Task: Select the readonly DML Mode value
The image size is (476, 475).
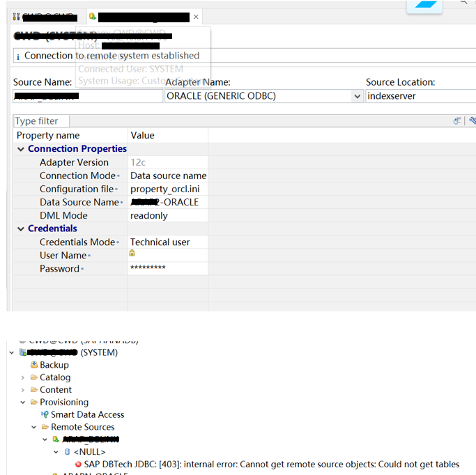Action: pyautogui.click(x=148, y=215)
